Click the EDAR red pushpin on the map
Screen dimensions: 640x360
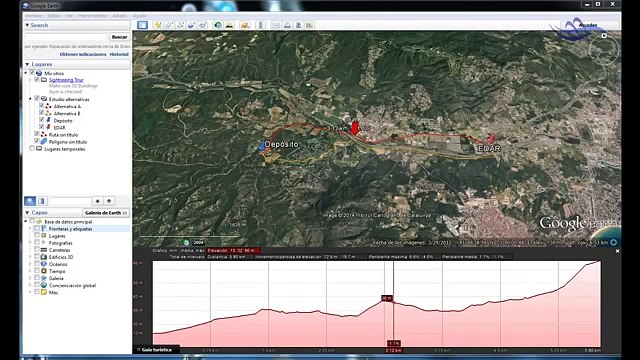[x=491, y=139]
